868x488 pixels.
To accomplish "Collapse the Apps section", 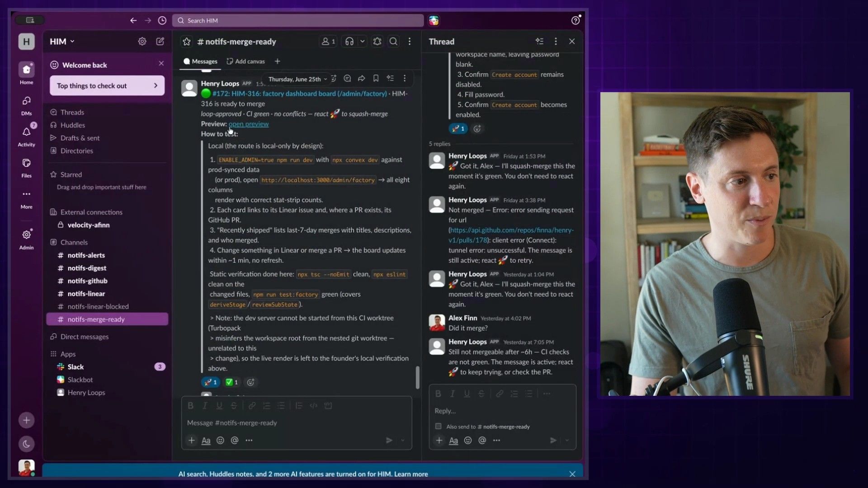I will click(68, 354).
